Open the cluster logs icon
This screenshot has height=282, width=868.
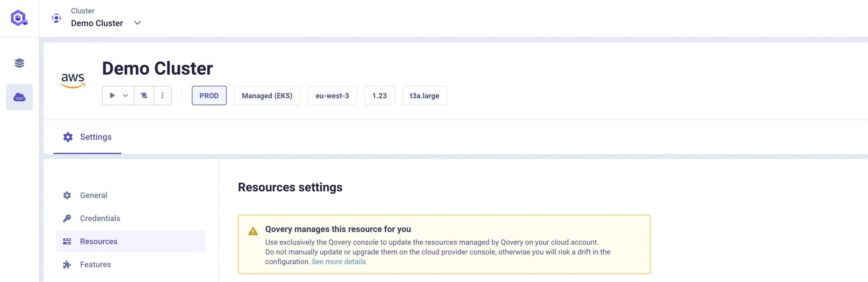coord(144,96)
